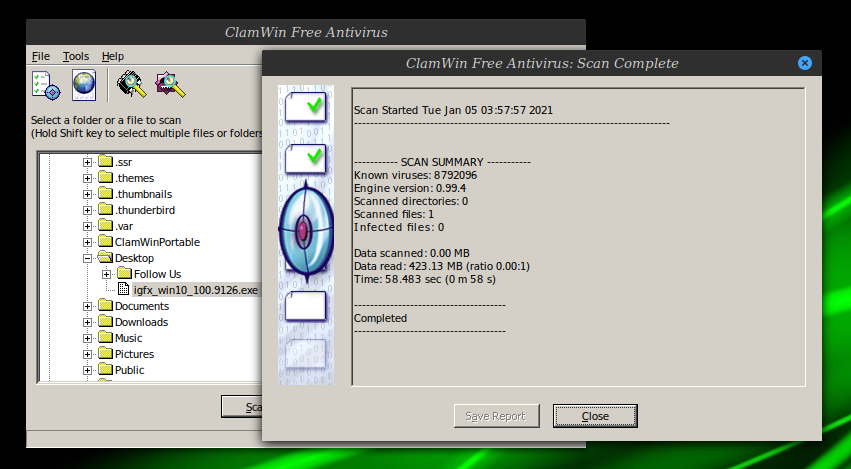851x469 pixels.
Task: Click the 'Data scanned: 0.00 MB' line
Action: click(411, 253)
